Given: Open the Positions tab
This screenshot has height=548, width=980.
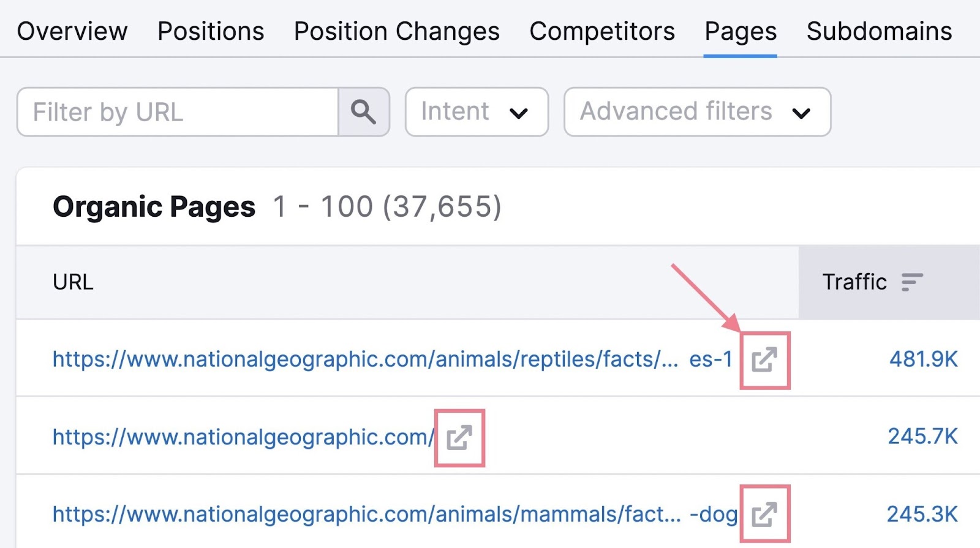Looking at the screenshot, I should coord(210,31).
